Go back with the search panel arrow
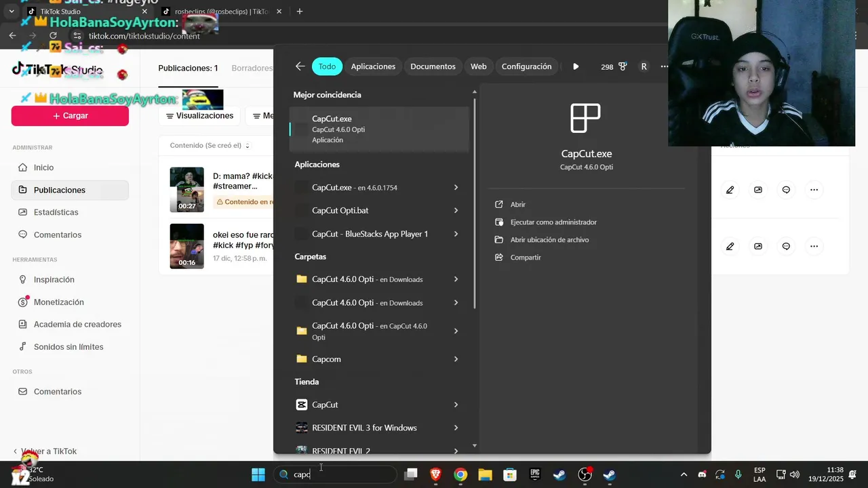The width and height of the screenshot is (868, 488). tap(300, 66)
